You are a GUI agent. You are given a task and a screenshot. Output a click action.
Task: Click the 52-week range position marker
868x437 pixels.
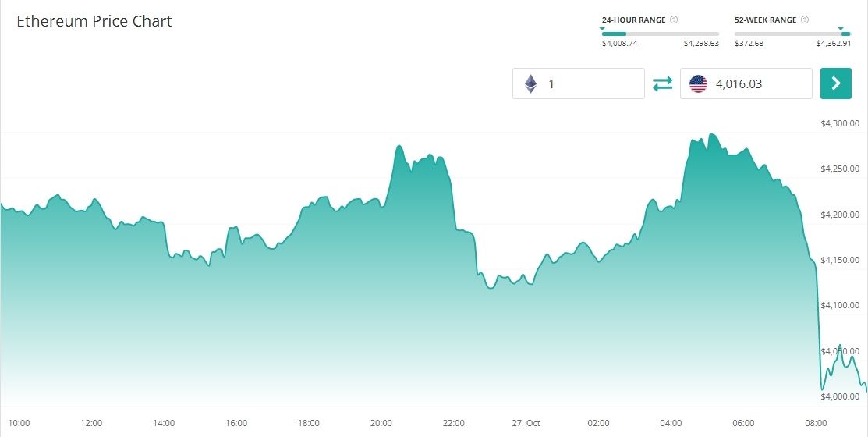click(x=841, y=28)
